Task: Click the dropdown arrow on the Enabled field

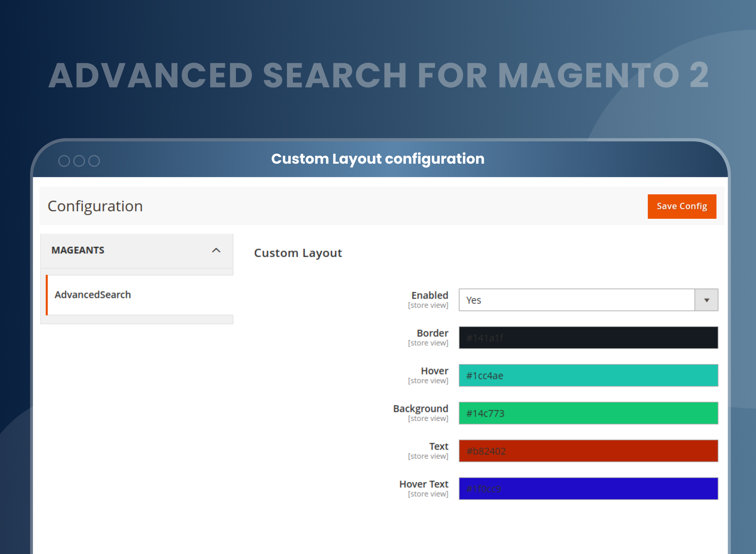Action: (x=707, y=300)
